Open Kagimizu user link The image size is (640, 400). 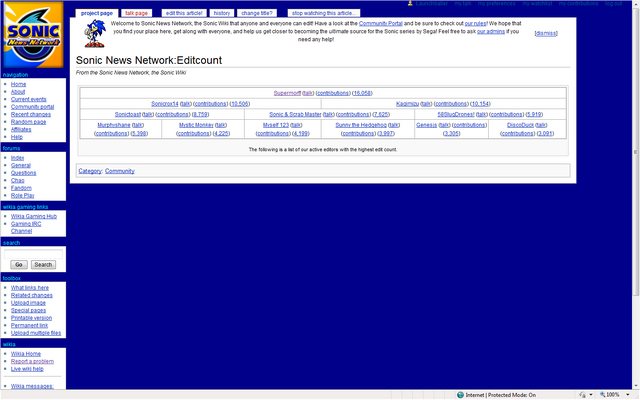pos(407,104)
